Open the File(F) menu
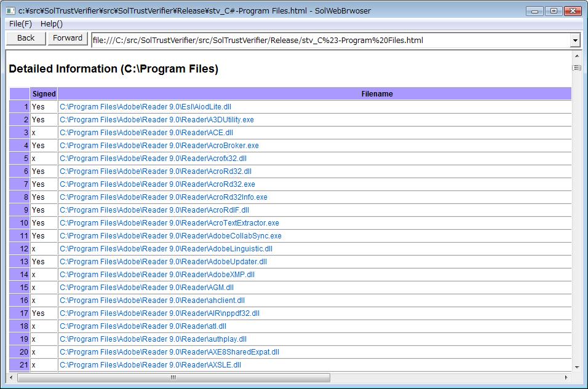This screenshot has width=588, height=389. [x=21, y=23]
